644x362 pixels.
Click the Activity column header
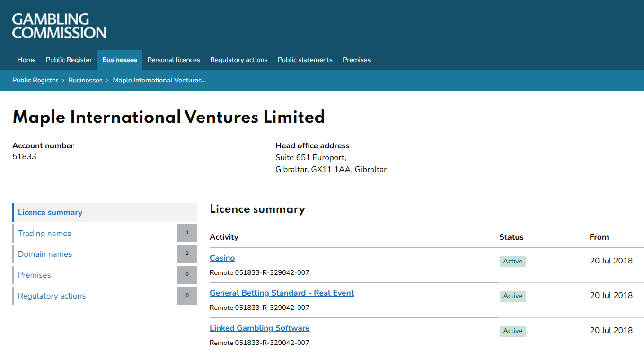click(x=224, y=237)
